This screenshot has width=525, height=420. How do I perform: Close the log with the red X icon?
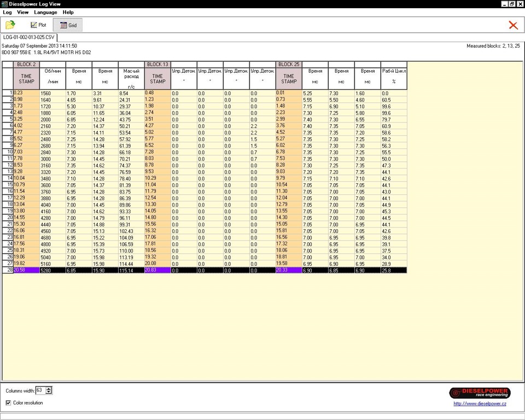point(513,25)
